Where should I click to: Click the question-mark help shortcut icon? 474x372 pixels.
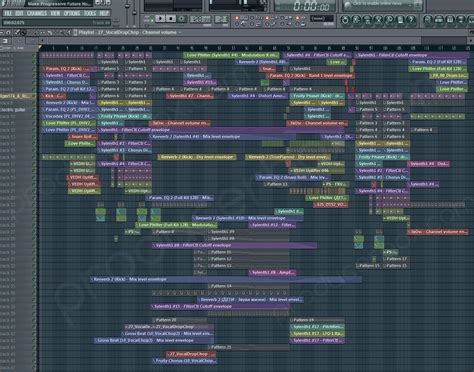[x=411, y=20]
